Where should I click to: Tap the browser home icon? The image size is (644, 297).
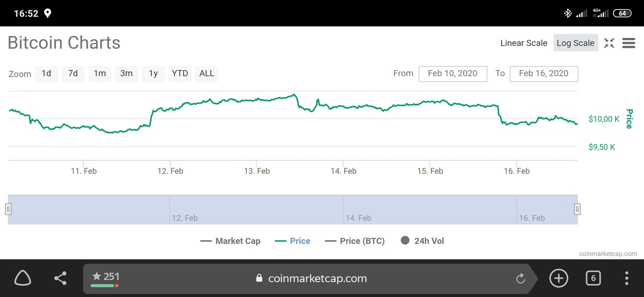(x=22, y=278)
